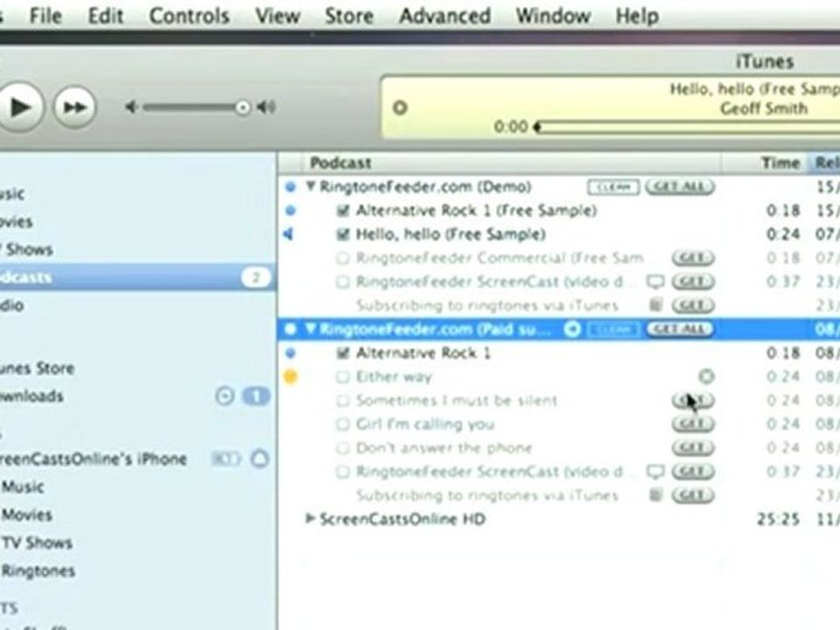Click GET for RingtoneFeeder Commercial

[693, 258]
